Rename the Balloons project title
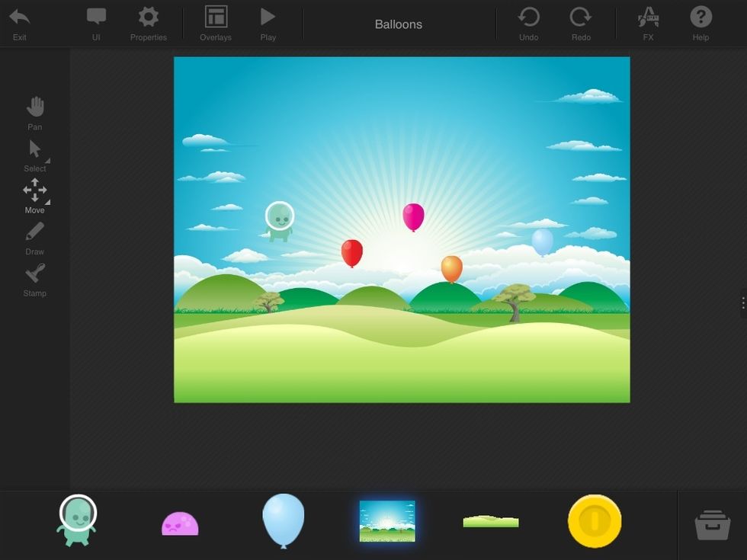The image size is (747, 560). (x=398, y=24)
